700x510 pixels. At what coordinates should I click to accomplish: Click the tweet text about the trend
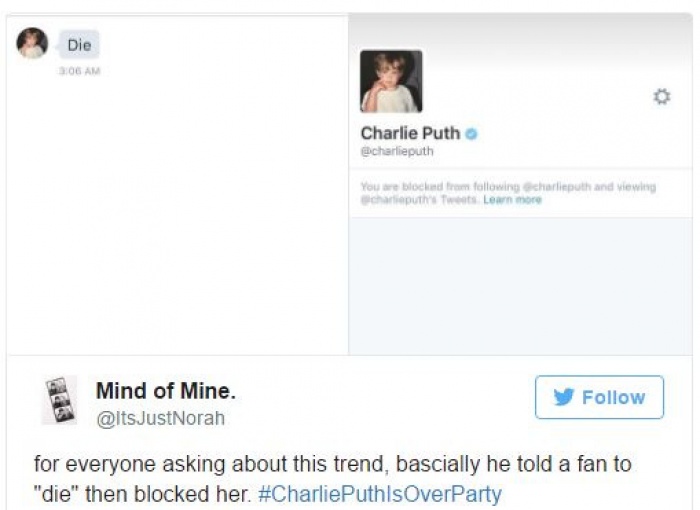330,466
